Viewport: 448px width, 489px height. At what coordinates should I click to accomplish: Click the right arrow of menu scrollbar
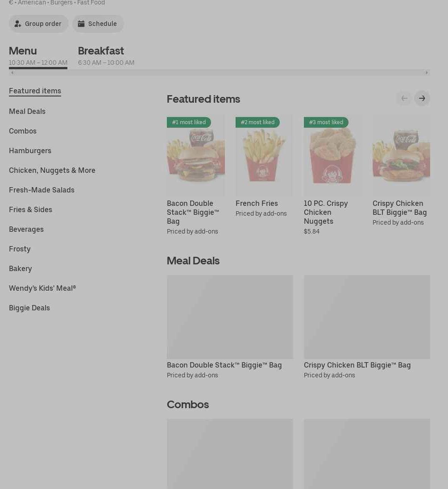pos(427,73)
